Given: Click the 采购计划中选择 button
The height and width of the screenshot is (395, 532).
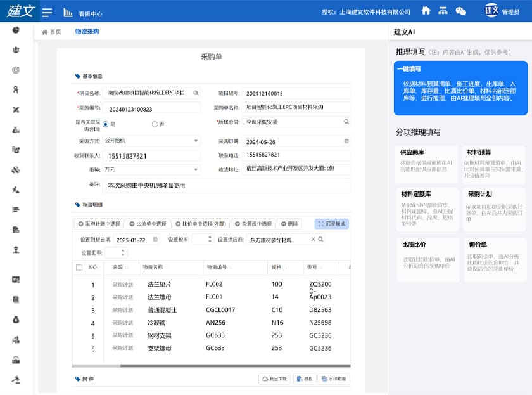Looking at the screenshot, I should pyautogui.click(x=98, y=224).
